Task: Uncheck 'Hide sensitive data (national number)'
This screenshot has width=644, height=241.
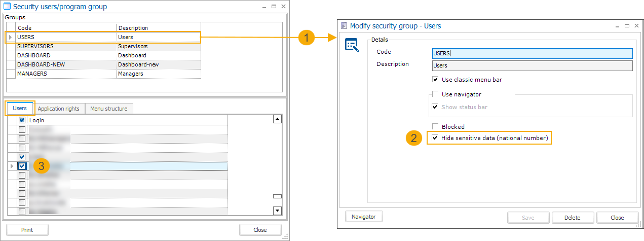Action: 435,138
